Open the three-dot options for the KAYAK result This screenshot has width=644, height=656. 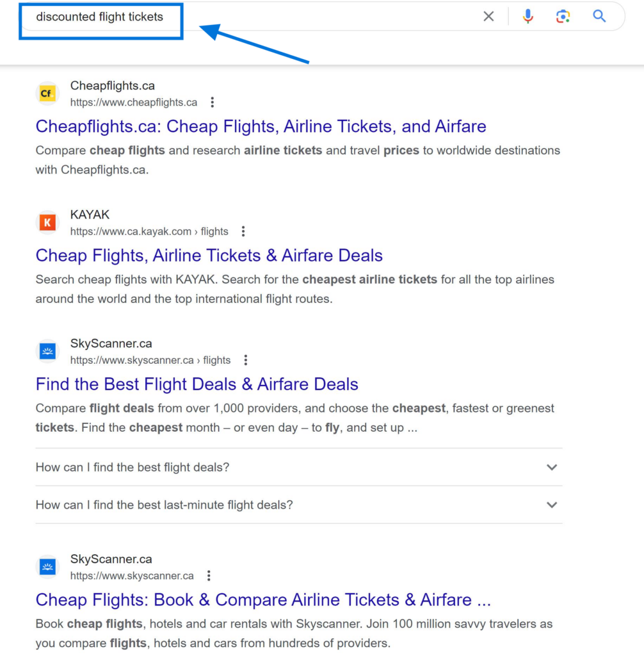coord(243,231)
